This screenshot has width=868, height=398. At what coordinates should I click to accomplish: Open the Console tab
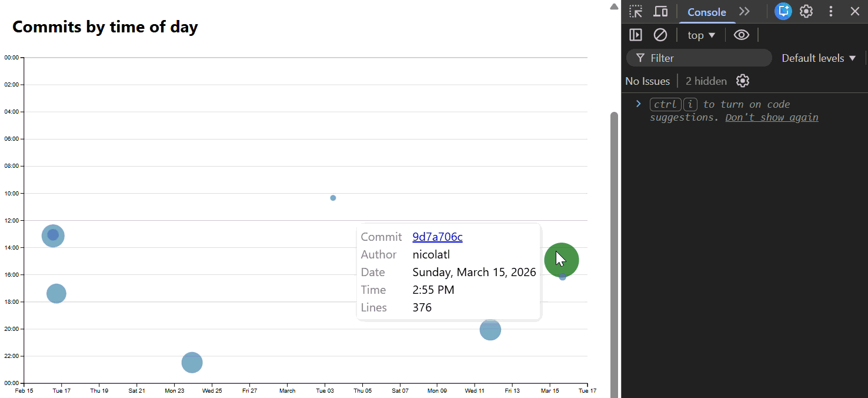[706, 12]
